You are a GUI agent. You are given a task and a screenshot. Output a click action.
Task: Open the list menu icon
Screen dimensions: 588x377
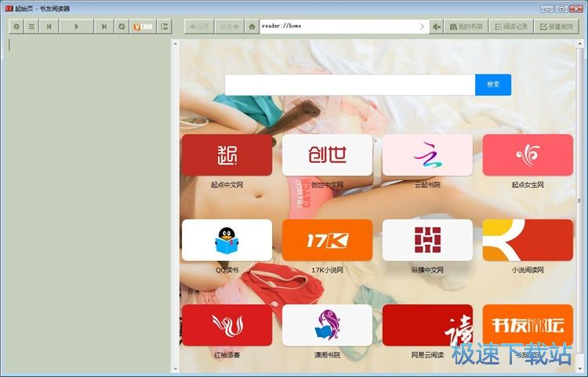[x=31, y=27]
